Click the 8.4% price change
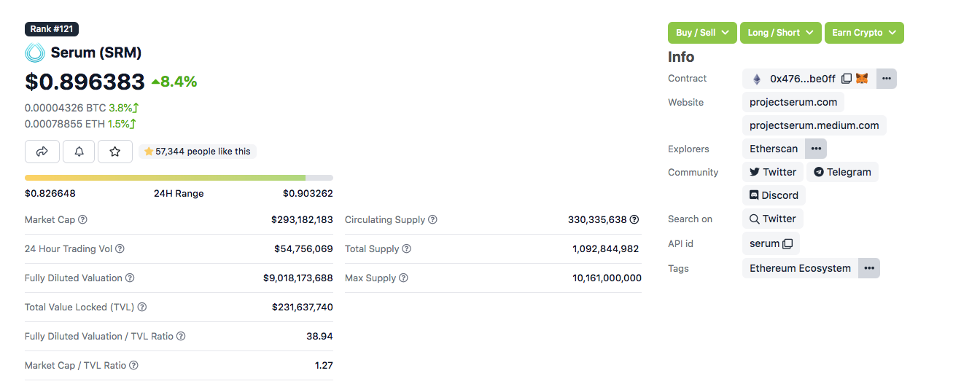 click(174, 82)
